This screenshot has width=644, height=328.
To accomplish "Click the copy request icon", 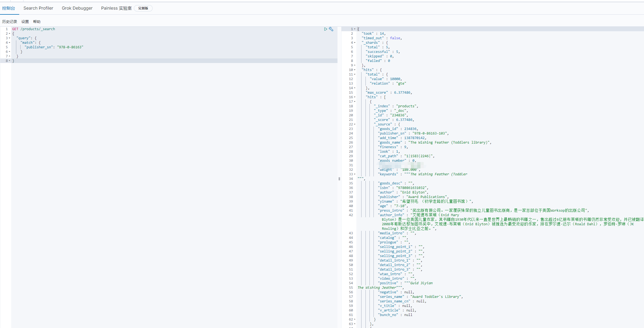I will click(x=332, y=29).
